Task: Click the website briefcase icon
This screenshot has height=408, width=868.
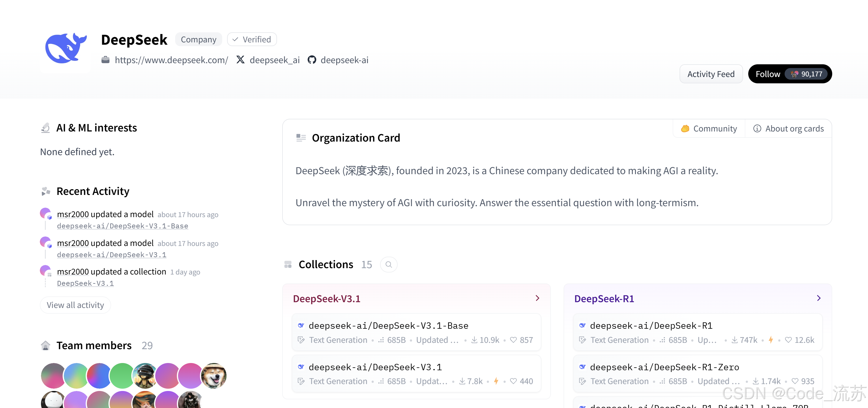Action: (105, 60)
